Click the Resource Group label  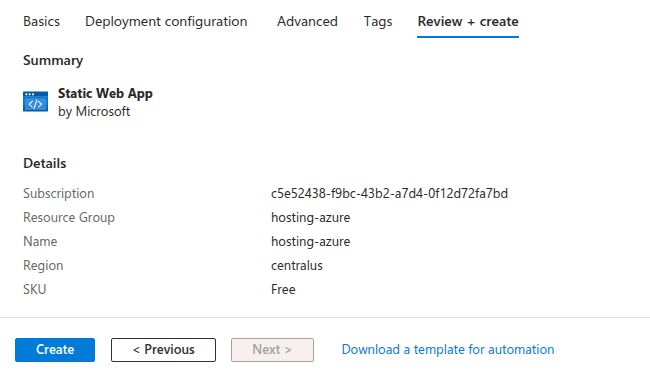click(69, 218)
